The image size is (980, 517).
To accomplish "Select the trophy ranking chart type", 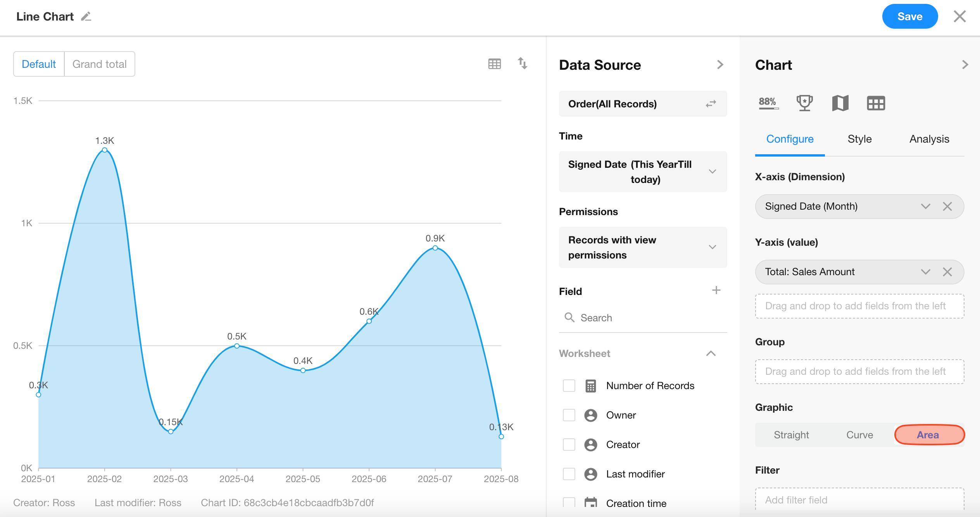I will (x=804, y=103).
